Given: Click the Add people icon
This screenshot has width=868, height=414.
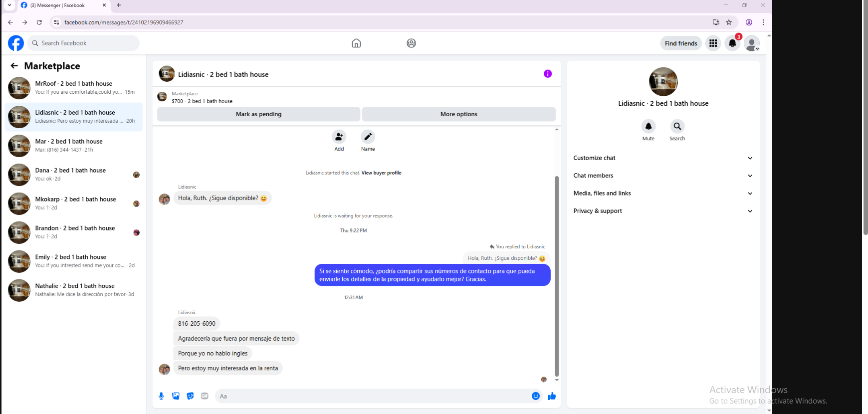Looking at the screenshot, I should pyautogui.click(x=339, y=137).
